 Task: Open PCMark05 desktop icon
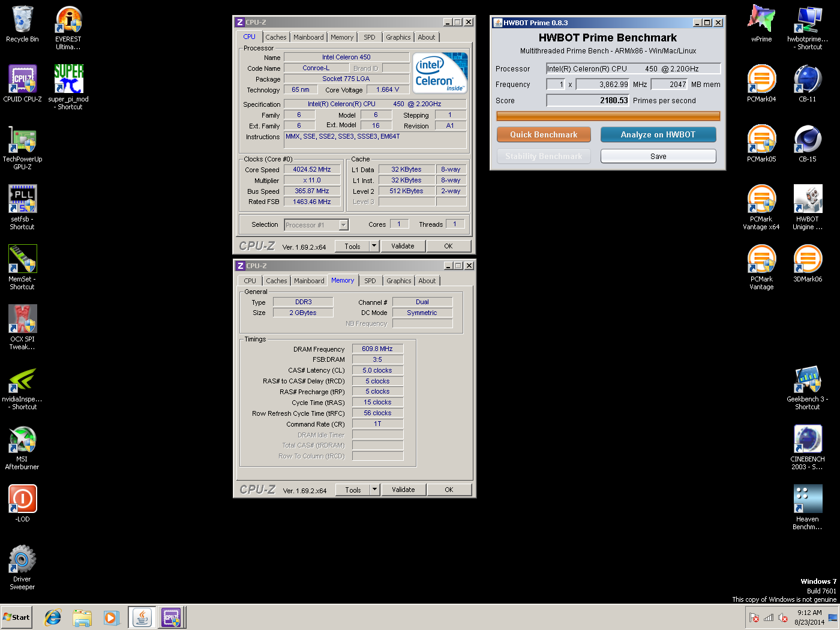click(761, 144)
